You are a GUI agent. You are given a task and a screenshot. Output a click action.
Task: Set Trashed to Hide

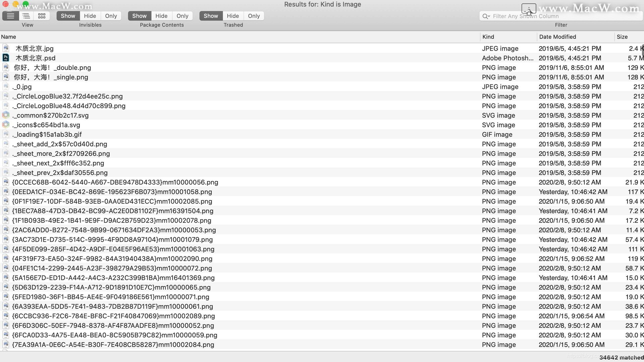(x=232, y=16)
